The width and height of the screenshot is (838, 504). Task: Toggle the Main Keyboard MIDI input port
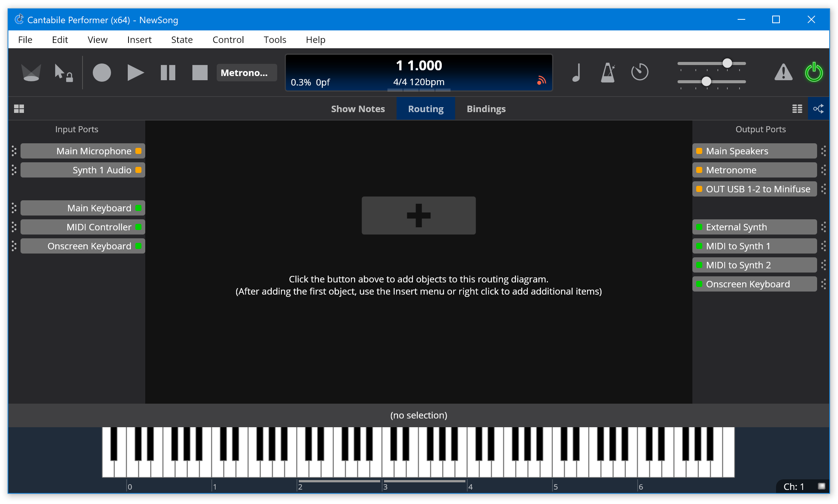tap(136, 208)
